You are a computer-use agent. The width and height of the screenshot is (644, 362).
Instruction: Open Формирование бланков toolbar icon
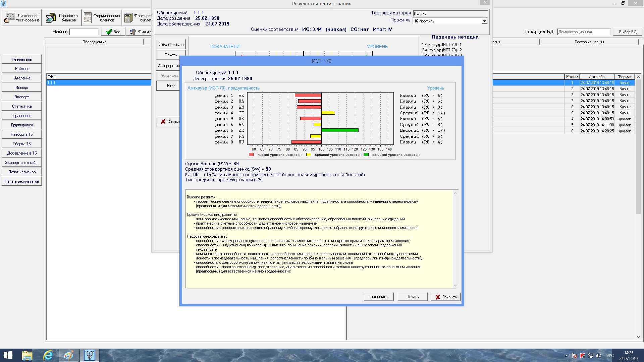[x=102, y=18]
